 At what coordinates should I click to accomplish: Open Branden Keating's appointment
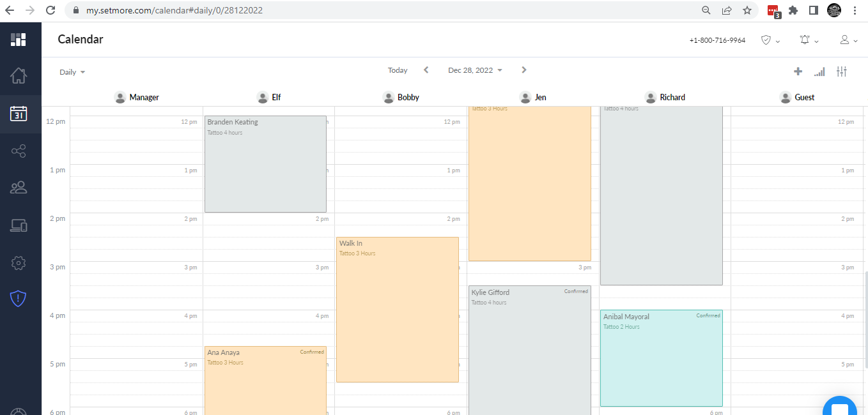coord(265,164)
